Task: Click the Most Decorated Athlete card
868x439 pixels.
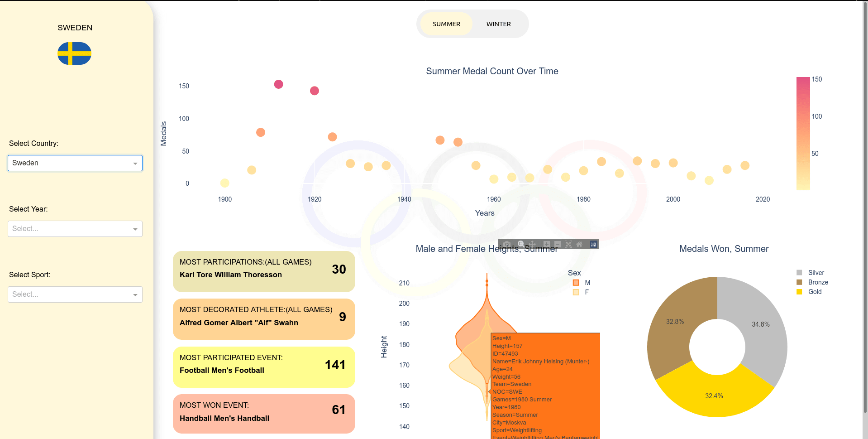Action: (x=264, y=319)
